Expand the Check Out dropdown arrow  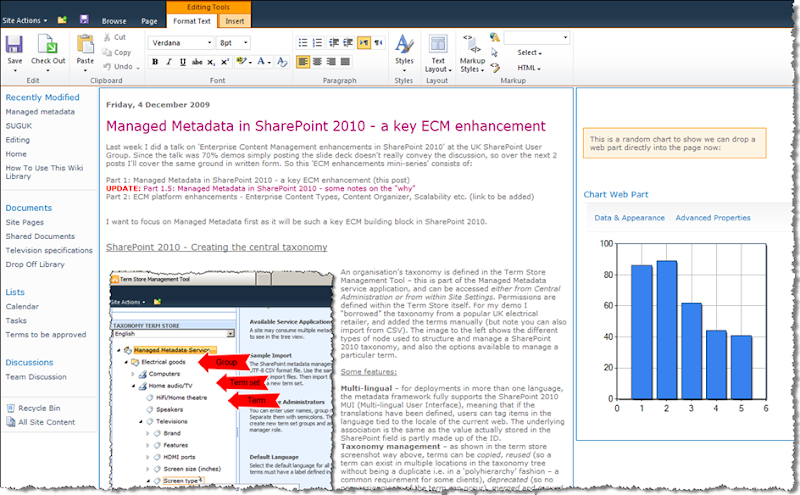coord(47,70)
